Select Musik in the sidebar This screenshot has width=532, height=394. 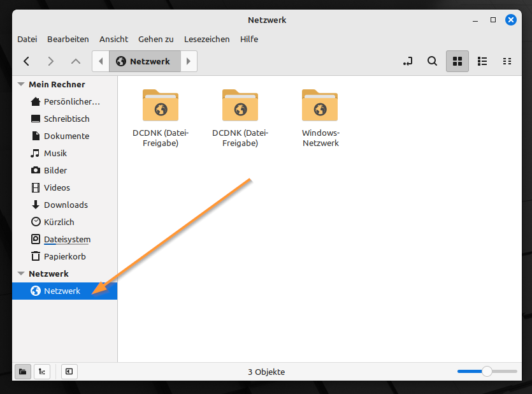click(x=65, y=154)
